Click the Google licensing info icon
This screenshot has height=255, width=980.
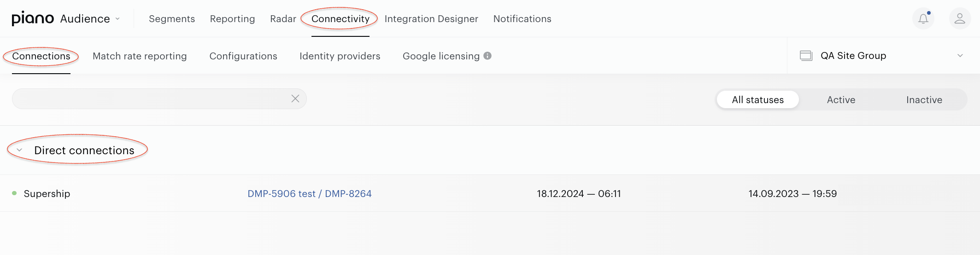click(x=487, y=56)
